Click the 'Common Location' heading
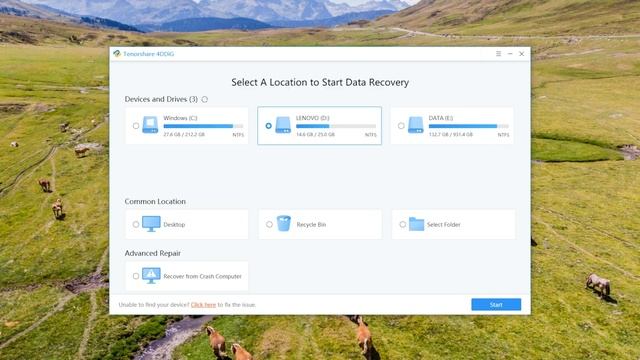Viewport: 640px width, 360px height. point(155,201)
